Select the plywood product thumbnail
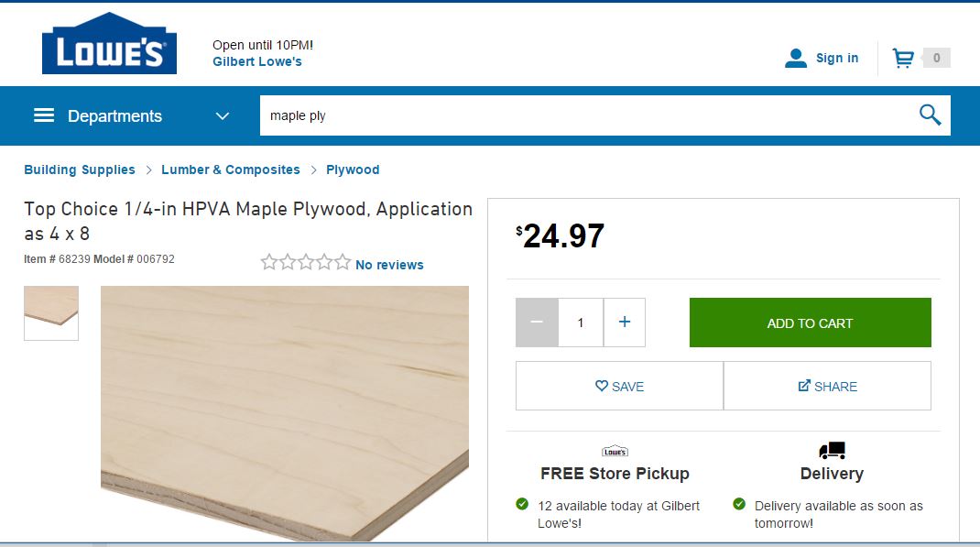980x547 pixels. coord(50,312)
